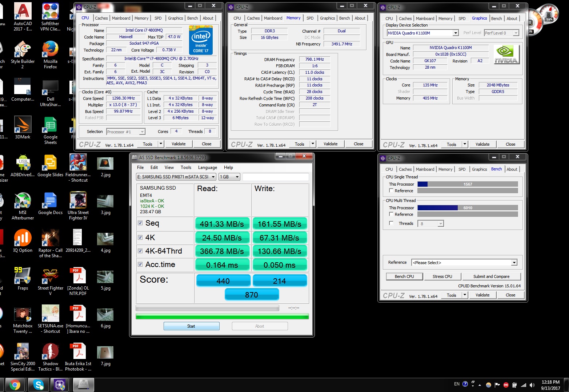Enable the Threads checkbox in CPU-Z Bench

click(391, 223)
